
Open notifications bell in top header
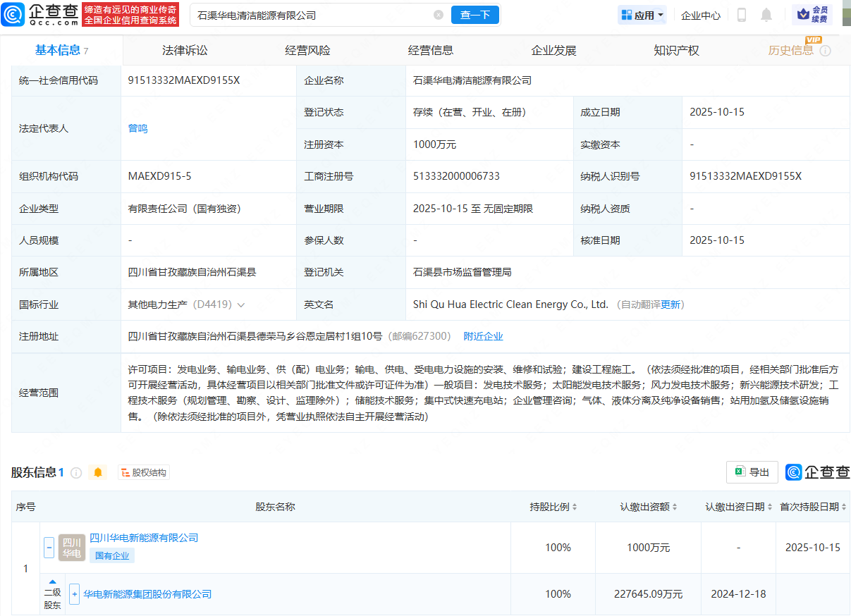tap(766, 15)
